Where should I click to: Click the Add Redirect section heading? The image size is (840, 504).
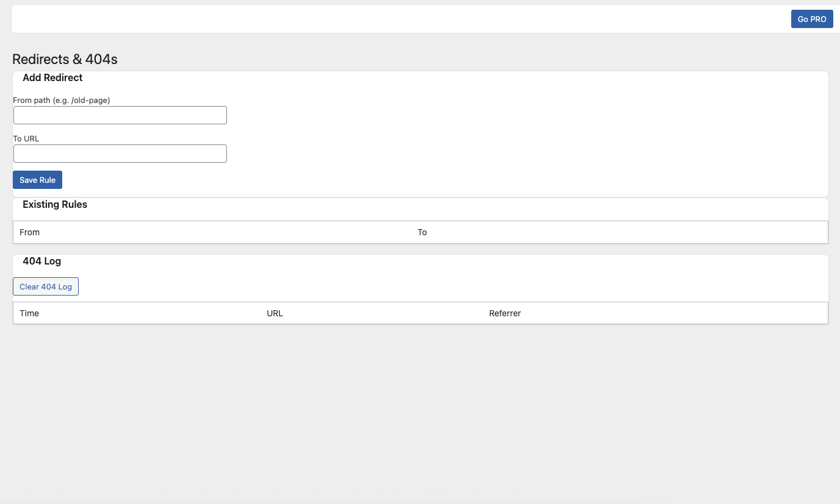(52, 78)
